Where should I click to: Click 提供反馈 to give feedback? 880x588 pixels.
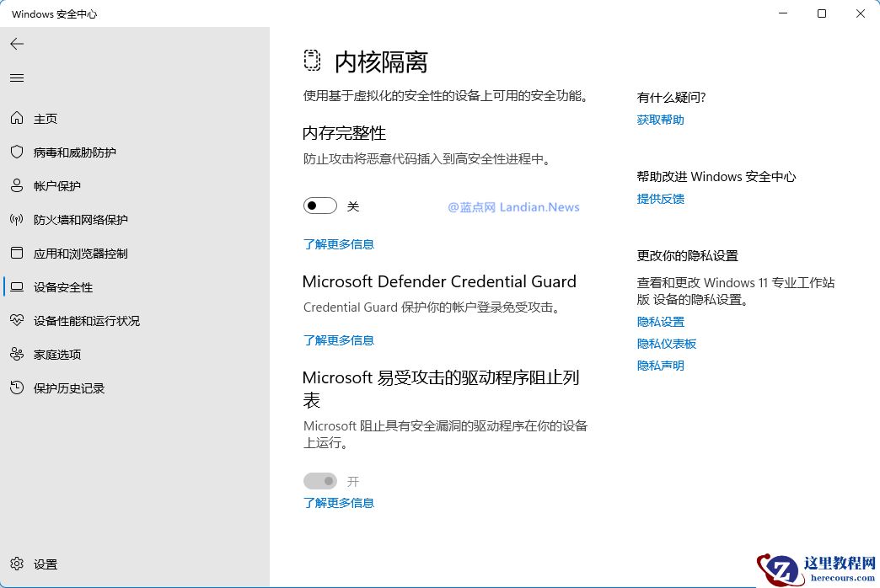click(x=660, y=198)
